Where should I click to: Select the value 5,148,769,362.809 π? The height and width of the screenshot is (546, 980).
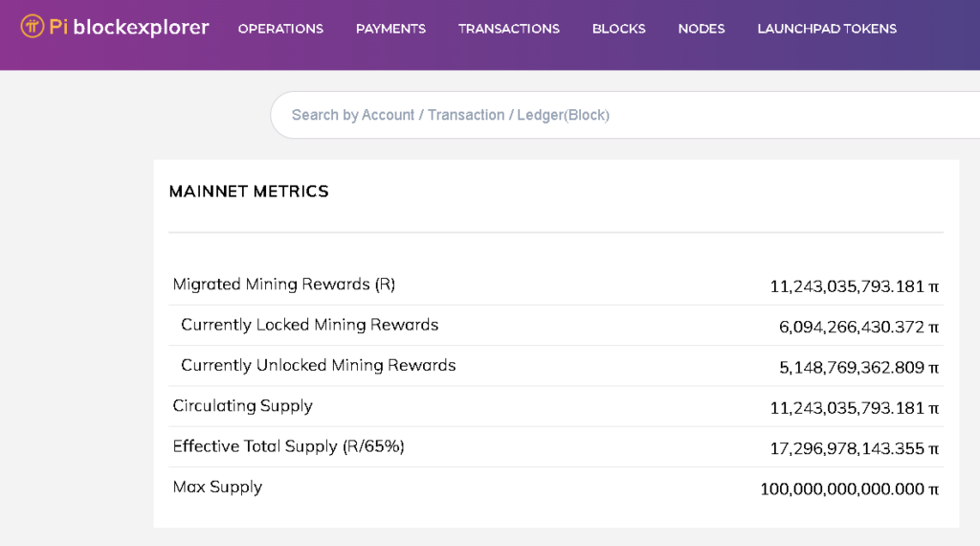(x=858, y=368)
